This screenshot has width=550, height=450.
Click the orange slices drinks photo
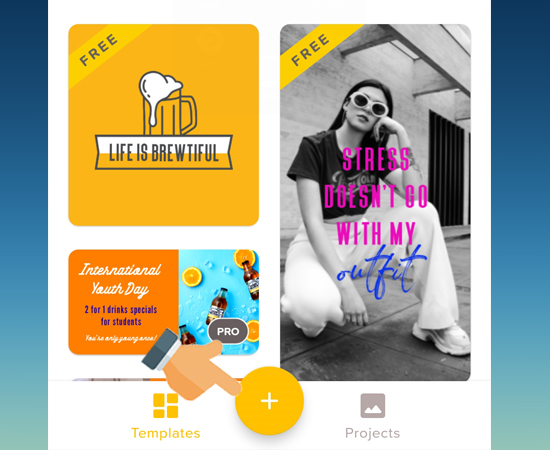(219, 302)
